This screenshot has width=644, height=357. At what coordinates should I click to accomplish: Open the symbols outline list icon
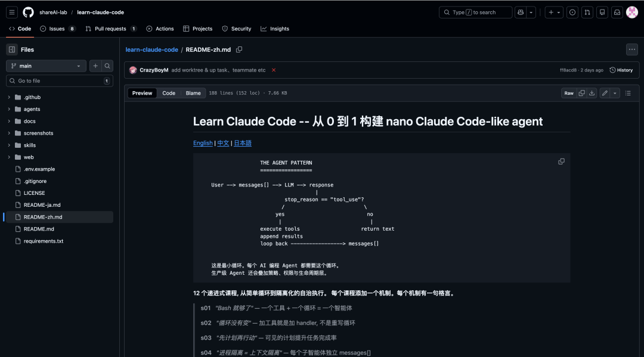(x=627, y=93)
